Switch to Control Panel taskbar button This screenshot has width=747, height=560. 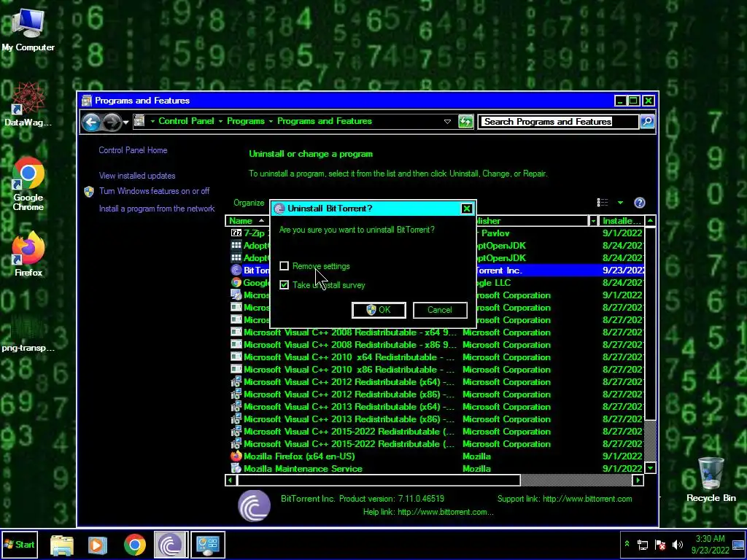pyautogui.click(x=208, y=544)
